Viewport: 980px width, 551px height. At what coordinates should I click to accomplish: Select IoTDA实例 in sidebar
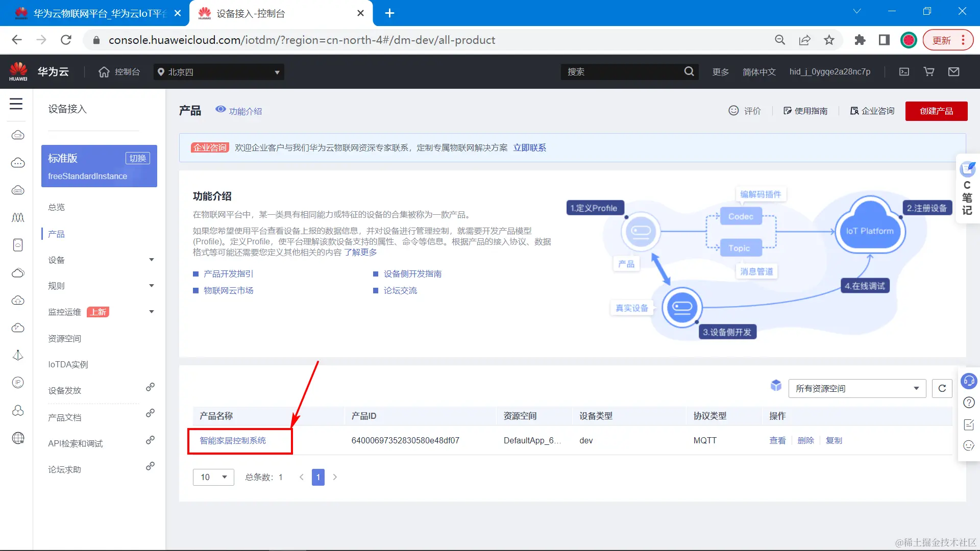coord(68,364)
